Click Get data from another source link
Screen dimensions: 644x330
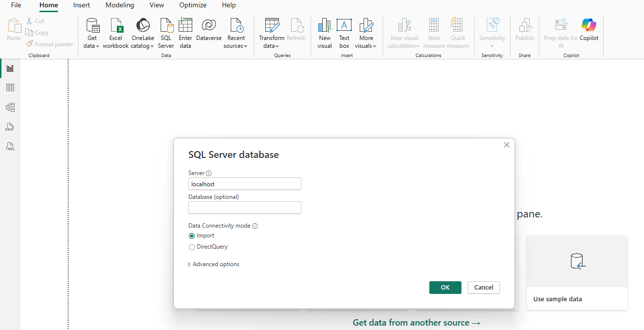pyautogui.click(x=417, y=323)
